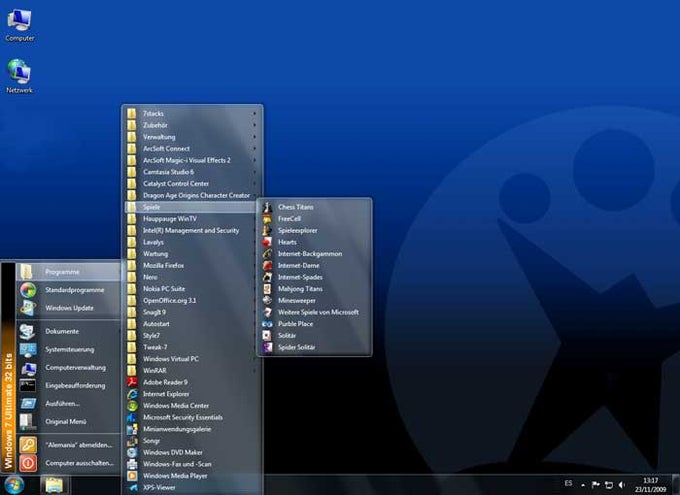Open the Songr program entry
This screenshot has width=680, height=495.
(193, 441)
